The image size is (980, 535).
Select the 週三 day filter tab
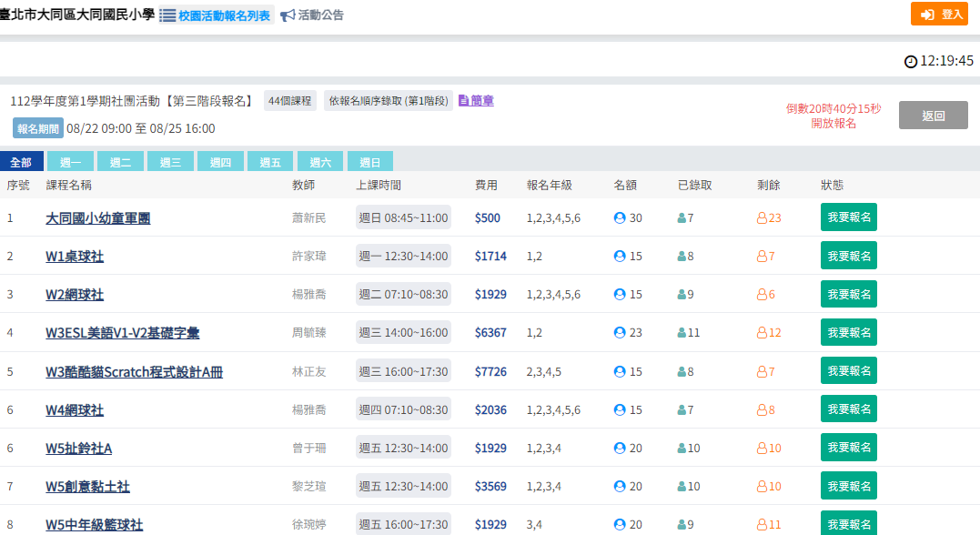170,163
